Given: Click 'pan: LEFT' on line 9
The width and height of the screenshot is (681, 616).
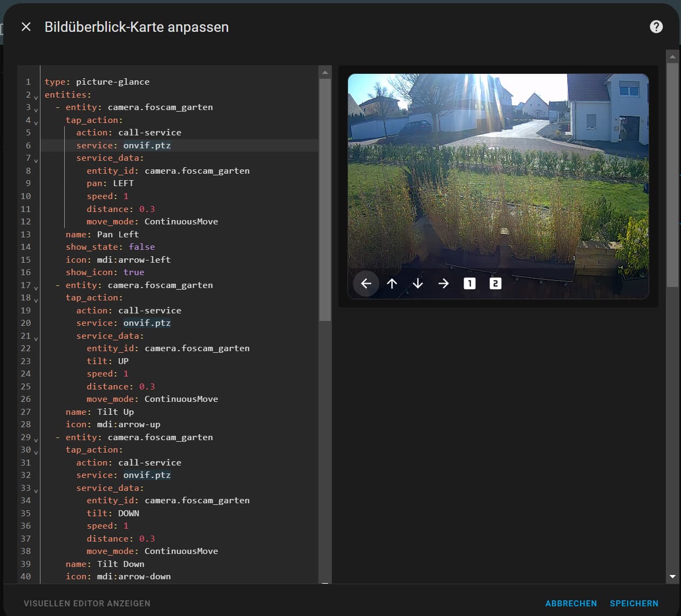Looking at the screenshot, I should 110,183.
